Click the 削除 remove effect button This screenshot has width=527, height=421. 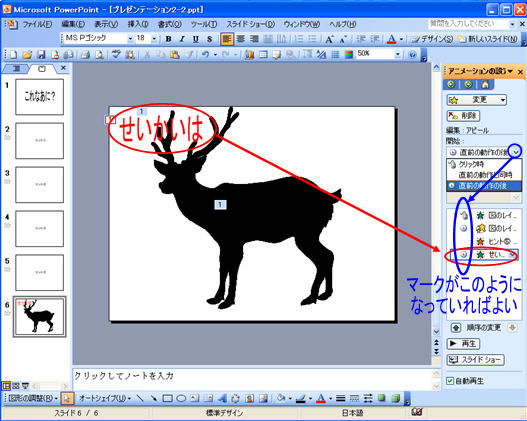pyautogui.click(x=463, y=116)
